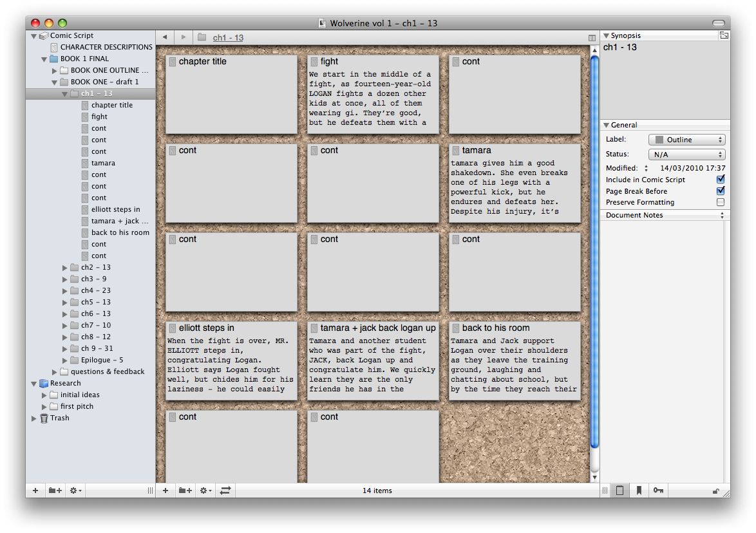Image resolution: width=756 pixels, height=533 pixels.
Task: Click the lock icon in inspector footer
Action: (x=715, y=491)
